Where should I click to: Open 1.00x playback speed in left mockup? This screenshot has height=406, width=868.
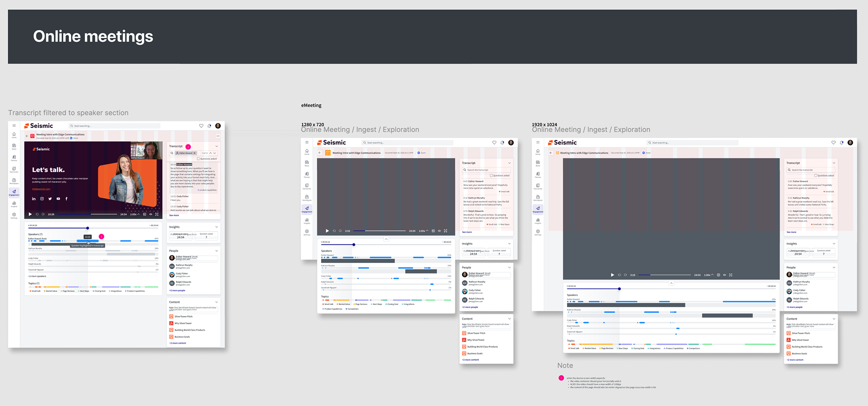click(135, 214)
